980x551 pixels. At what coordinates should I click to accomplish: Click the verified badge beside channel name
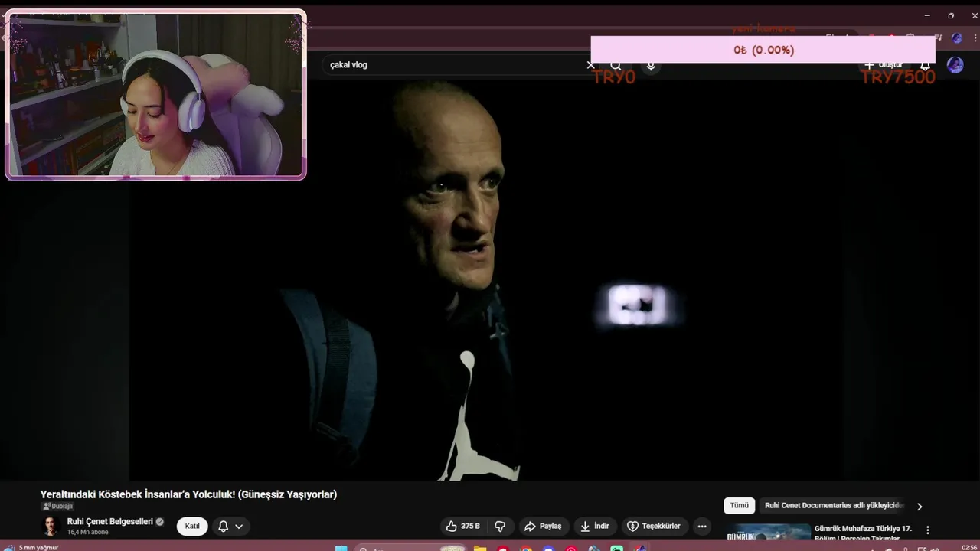point(160,522)
